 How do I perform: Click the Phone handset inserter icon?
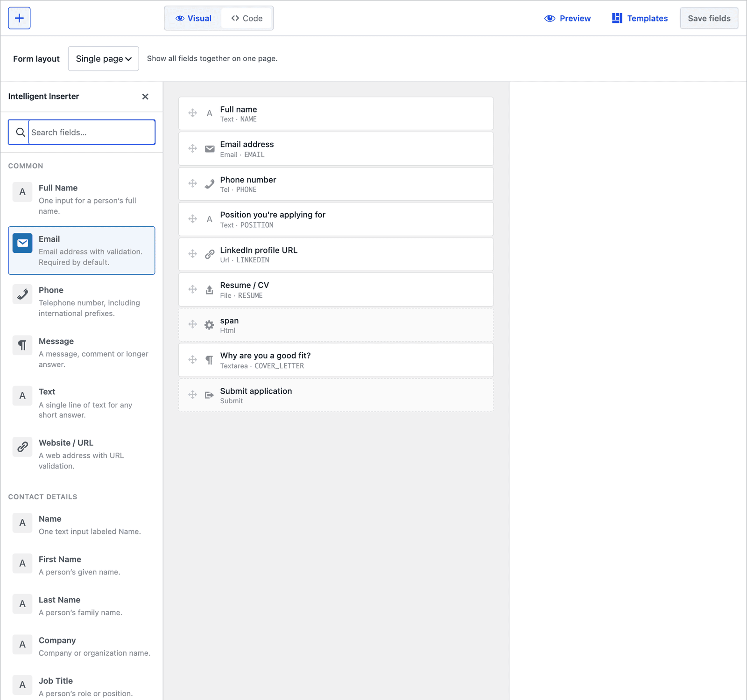tap(22, 294)
